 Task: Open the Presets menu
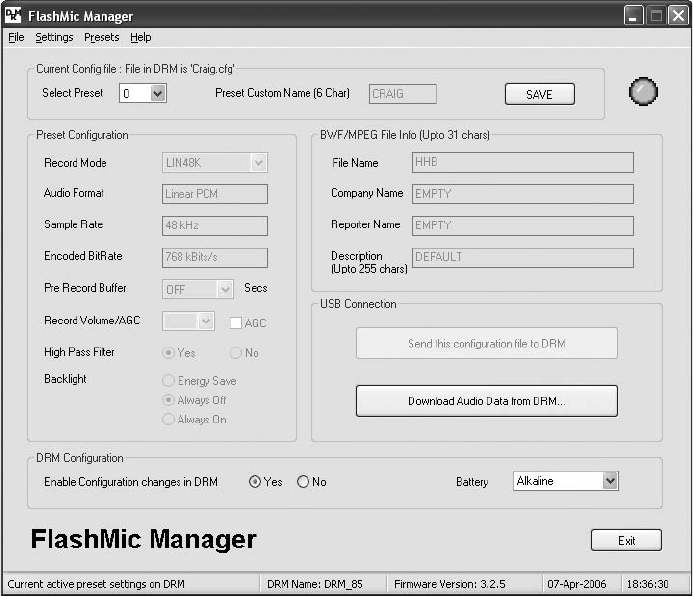(101, 37)
